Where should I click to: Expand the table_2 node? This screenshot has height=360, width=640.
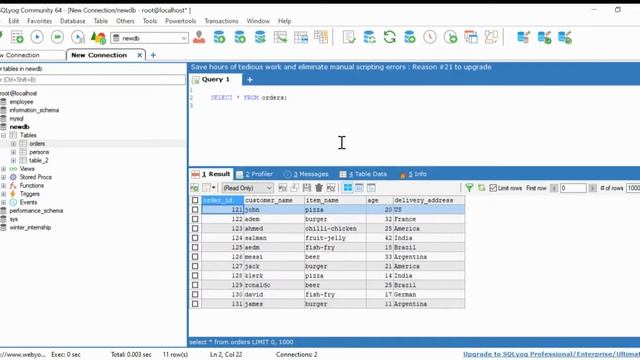point(13,160)
